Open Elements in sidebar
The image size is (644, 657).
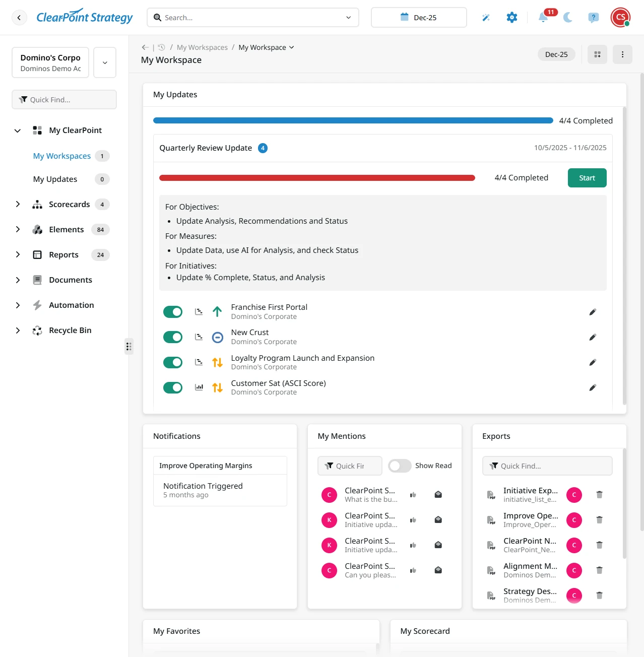67,230
